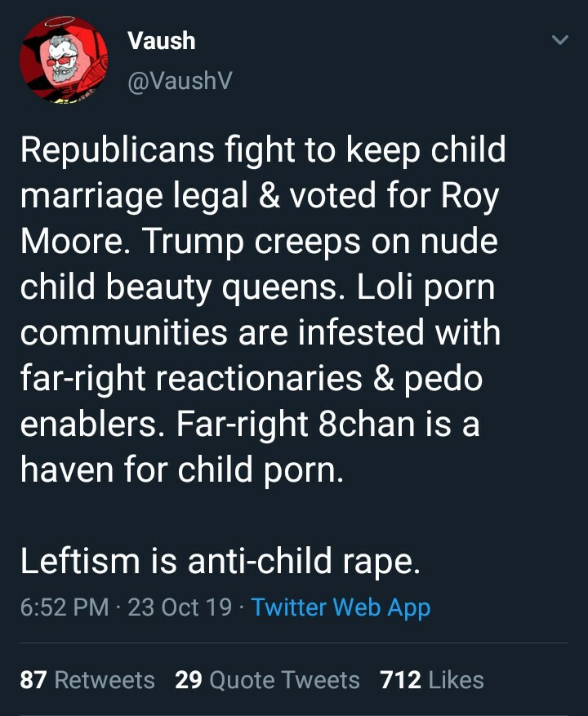Click the number 712 like count

click(400, 680)
